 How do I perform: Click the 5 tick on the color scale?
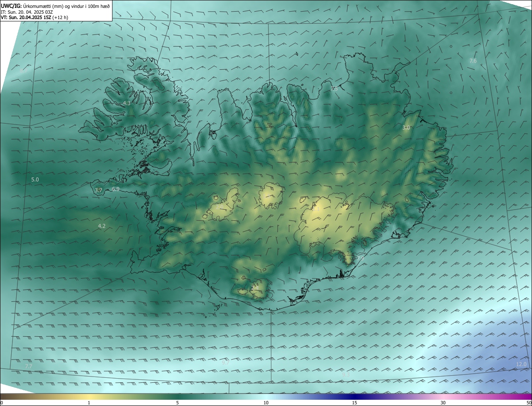(177, 403)
